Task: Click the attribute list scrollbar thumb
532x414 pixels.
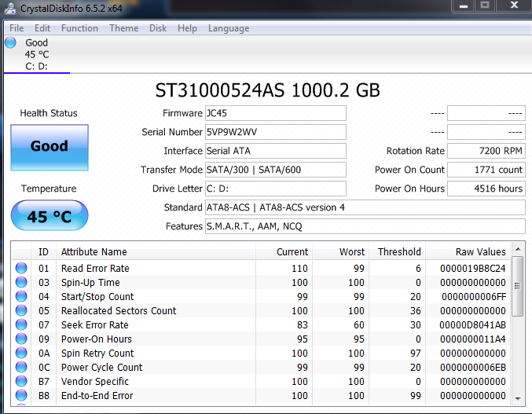Action: [517, 286]
